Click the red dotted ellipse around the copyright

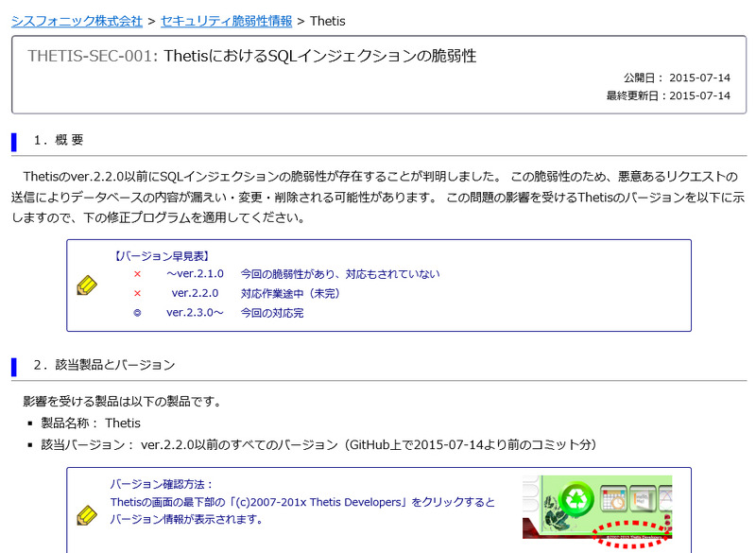[x=631, y=535]
